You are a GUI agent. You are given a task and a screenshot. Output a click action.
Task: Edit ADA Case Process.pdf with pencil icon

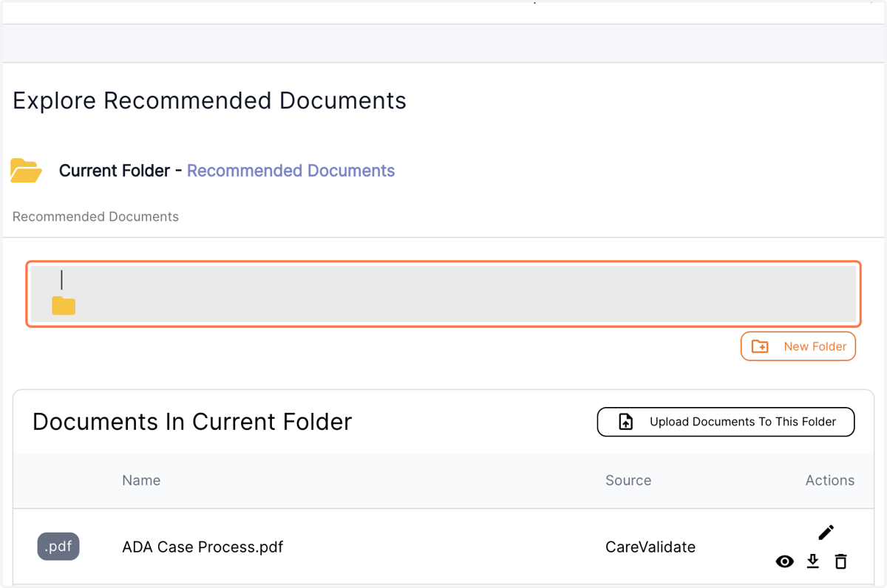click(826, 532)
